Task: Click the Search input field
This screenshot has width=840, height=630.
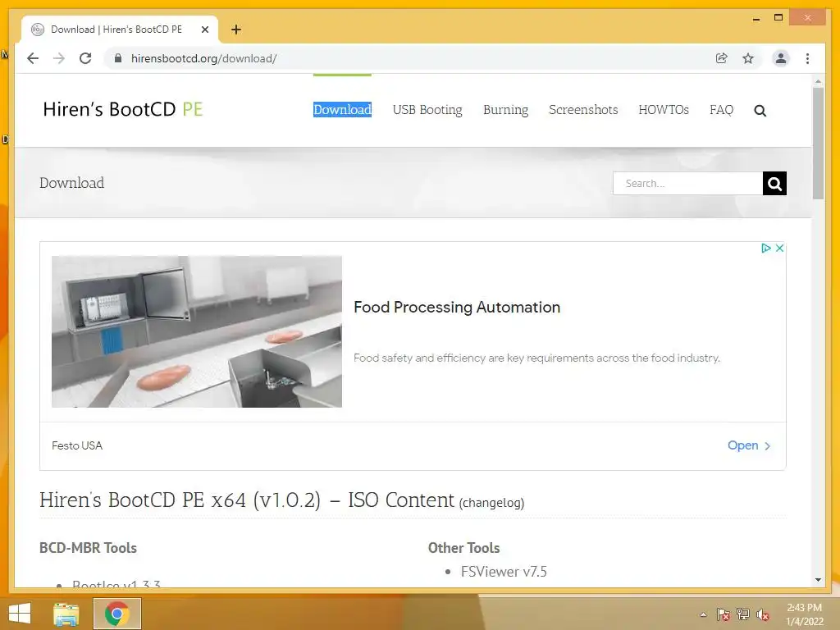Action: [688, 183]
